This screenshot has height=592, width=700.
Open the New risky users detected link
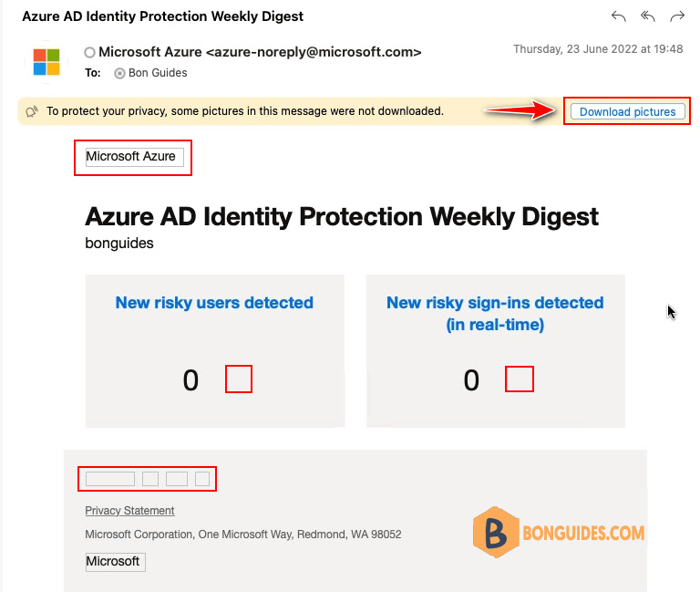tap(214, 303)
